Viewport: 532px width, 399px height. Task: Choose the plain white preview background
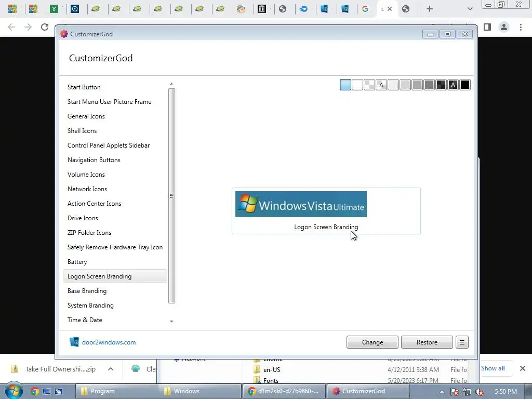357,85
